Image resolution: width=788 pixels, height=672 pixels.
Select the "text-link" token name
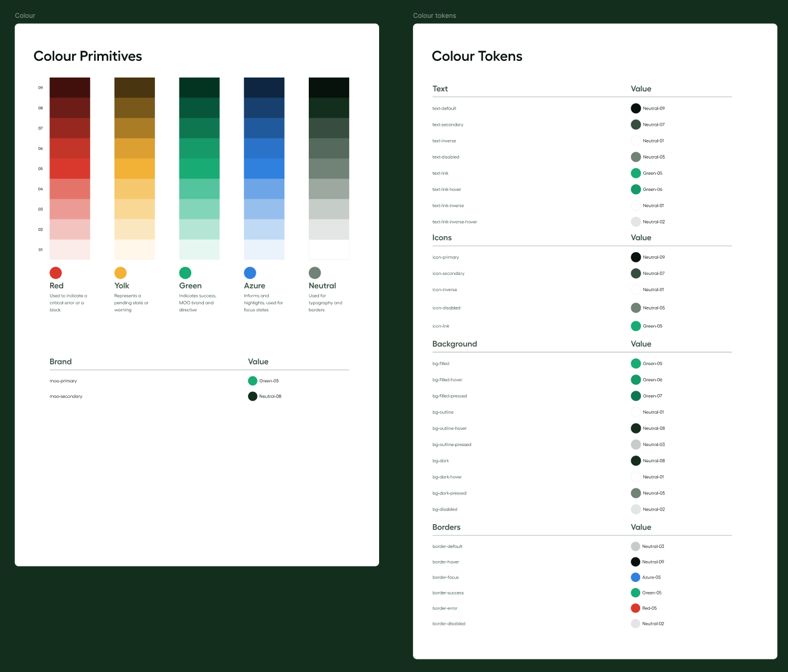click(x=440, y=174)
